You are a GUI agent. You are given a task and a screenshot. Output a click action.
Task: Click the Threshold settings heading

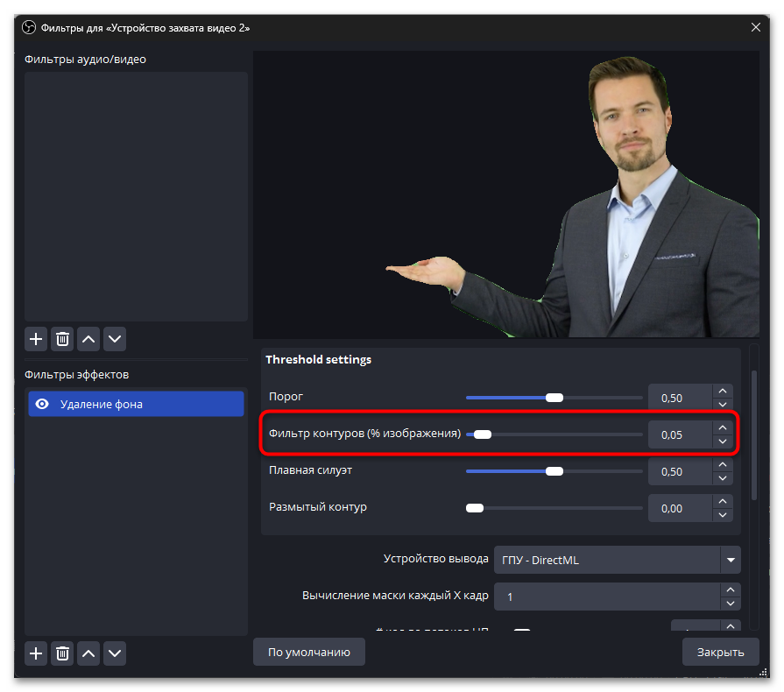point(319,359)
